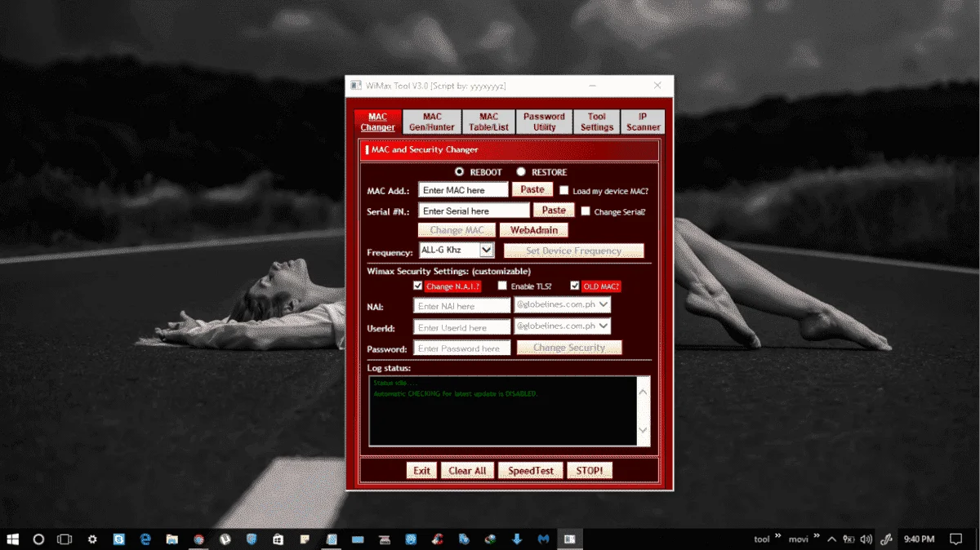Open the ALL-G Khz frequency dropdown

(487, 250)
